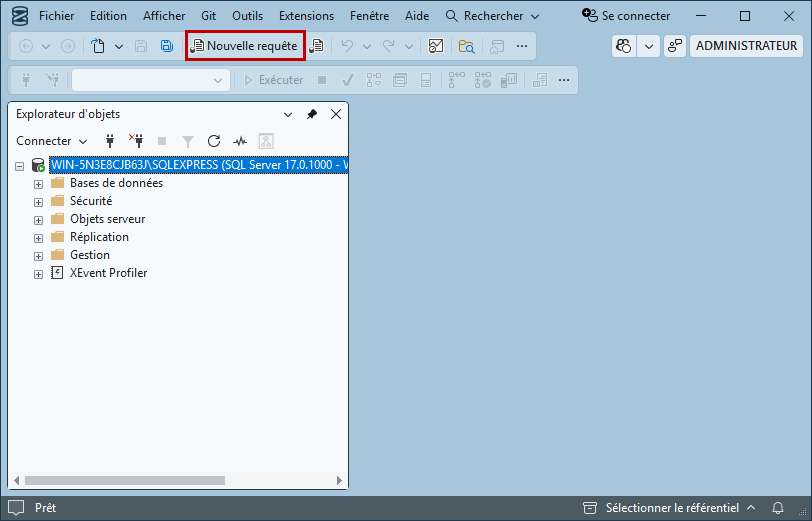Click the stop square icon next to Exécuter
The width and height of the screenshot is (812, 521).
pyautogui.click(x=322, y=80)
